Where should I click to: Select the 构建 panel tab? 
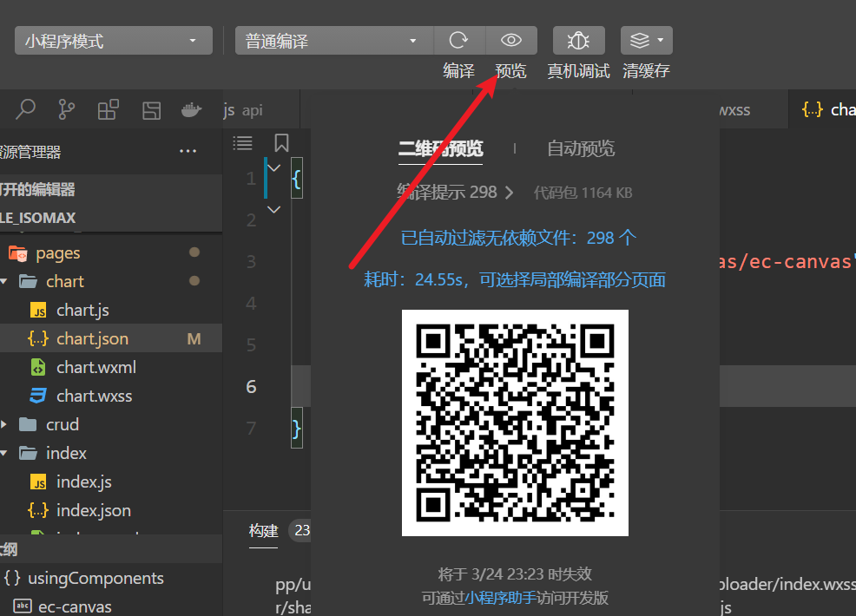click(264, 530)
